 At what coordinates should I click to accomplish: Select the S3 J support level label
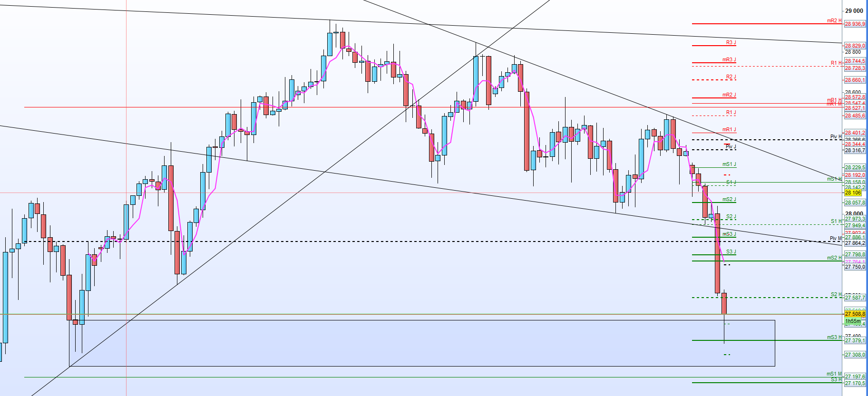[x=731, y=252]
